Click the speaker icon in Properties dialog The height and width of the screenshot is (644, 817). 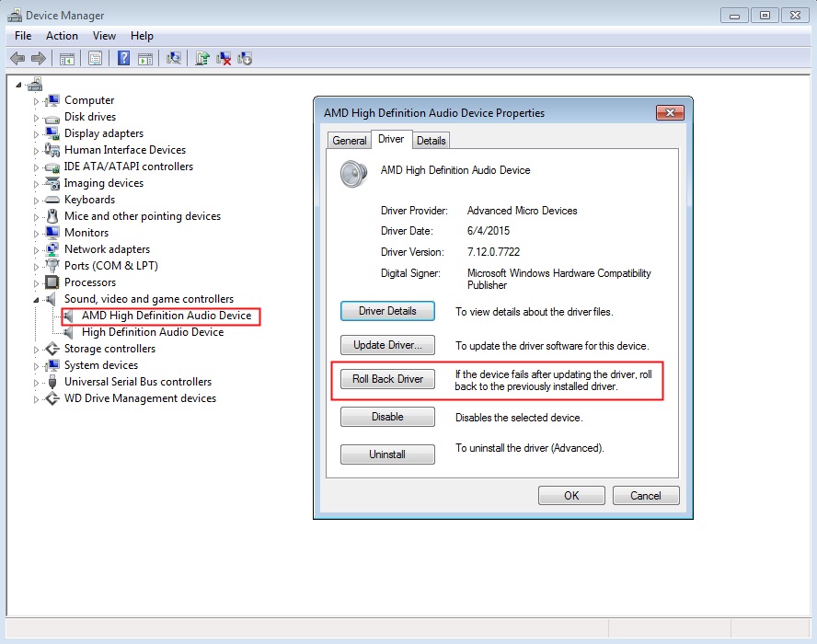353,174
